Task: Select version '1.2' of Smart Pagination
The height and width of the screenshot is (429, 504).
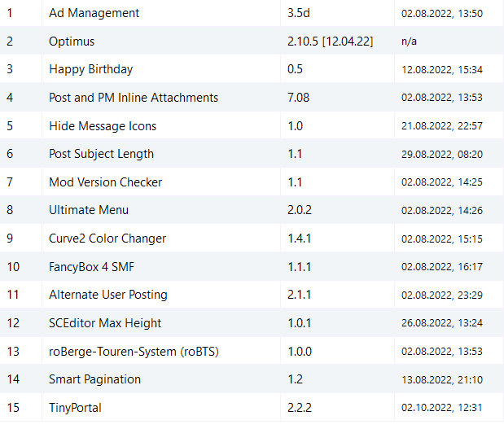Action: click(x=295, y=379)
